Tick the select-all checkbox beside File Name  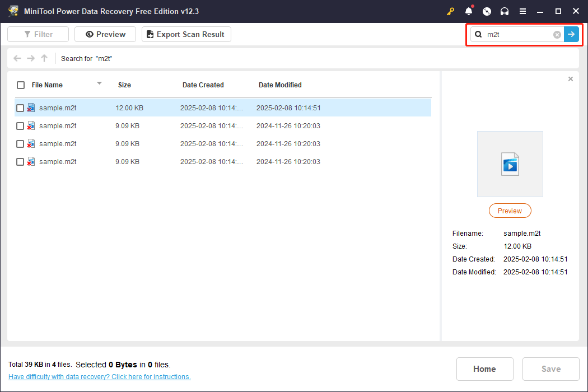click(x=21, y=85)
